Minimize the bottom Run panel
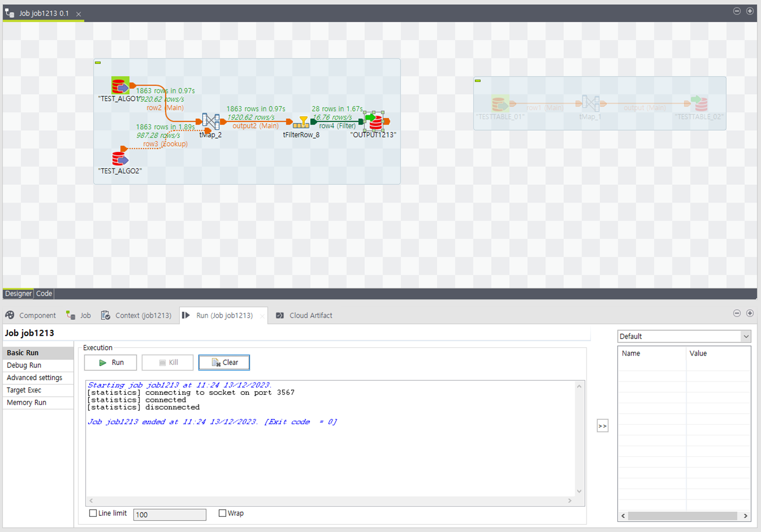The image size is (761, 532). tap(737, 313)
